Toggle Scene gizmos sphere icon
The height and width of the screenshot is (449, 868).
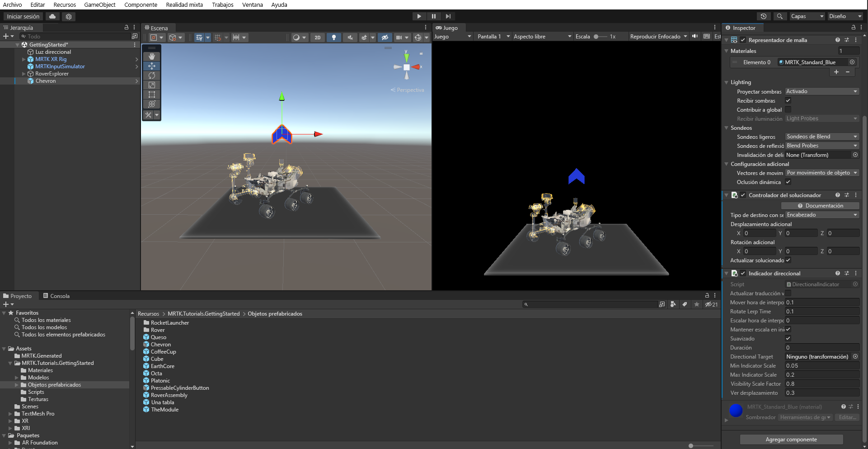pyautogui.click(x=418, y=38)
